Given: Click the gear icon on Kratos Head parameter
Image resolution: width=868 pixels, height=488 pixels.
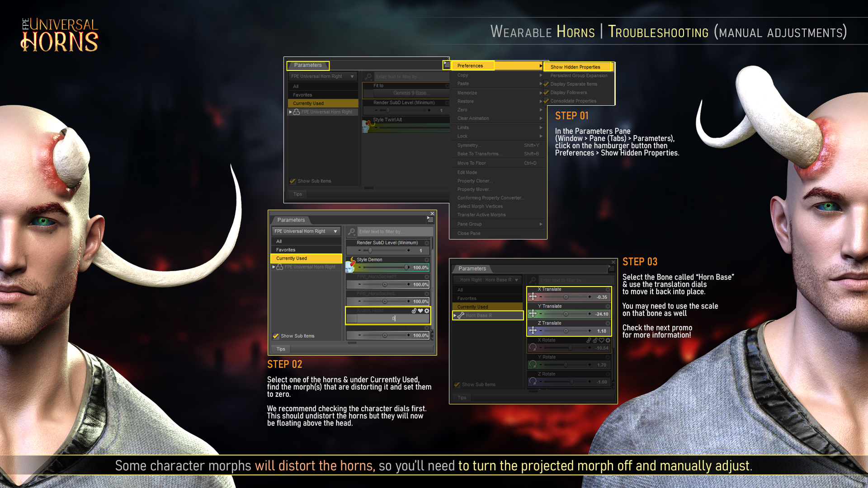Looking at the screenshot, I should pos(427,311).
